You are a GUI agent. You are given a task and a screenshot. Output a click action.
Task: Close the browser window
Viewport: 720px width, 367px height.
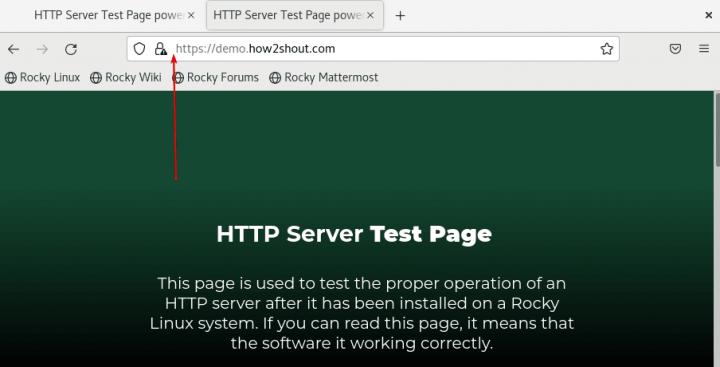[x=709, y=15]
